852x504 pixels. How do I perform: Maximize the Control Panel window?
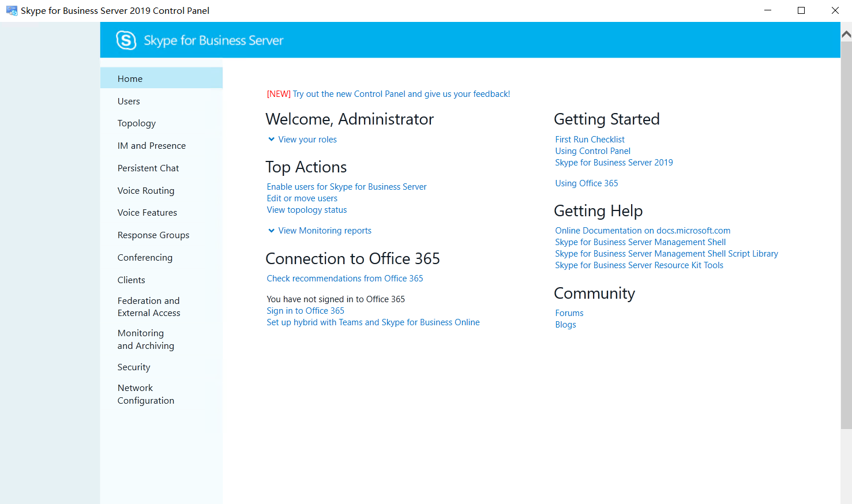click(801, 10)
